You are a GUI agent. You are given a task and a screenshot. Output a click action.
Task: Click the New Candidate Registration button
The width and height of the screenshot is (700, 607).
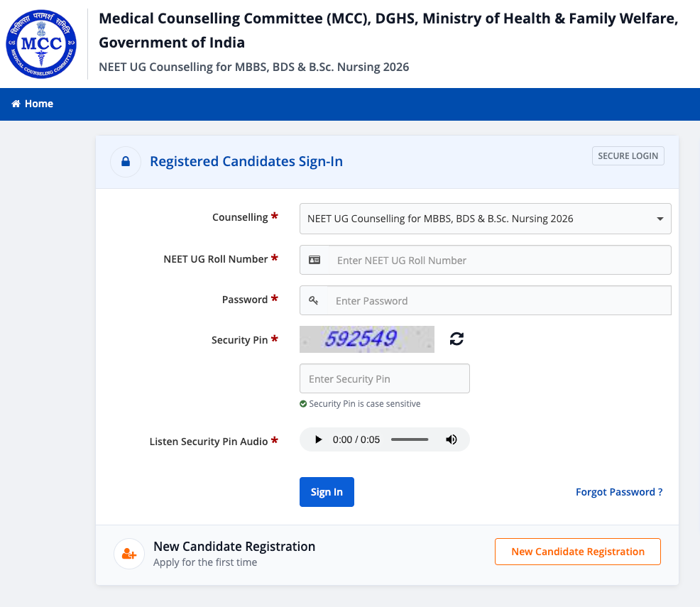click(578, 552)
